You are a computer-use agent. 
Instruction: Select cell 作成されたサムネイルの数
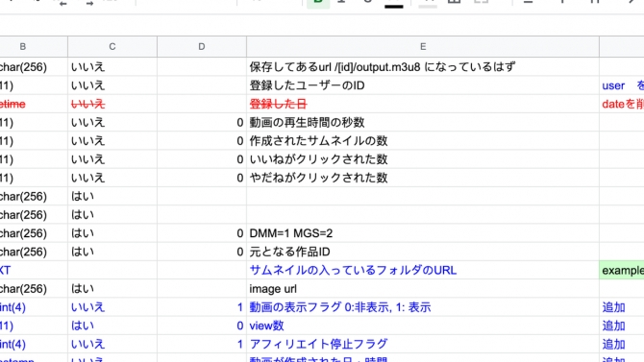tap(423, 141)
